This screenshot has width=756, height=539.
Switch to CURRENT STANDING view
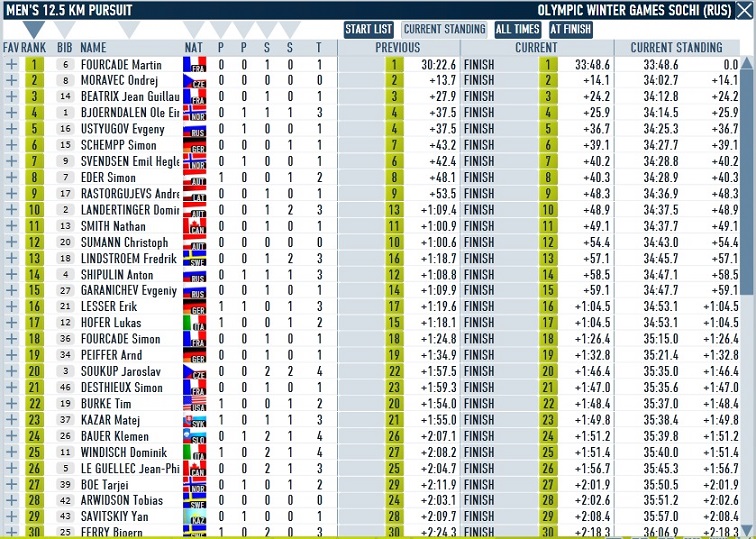coord(445,29)
